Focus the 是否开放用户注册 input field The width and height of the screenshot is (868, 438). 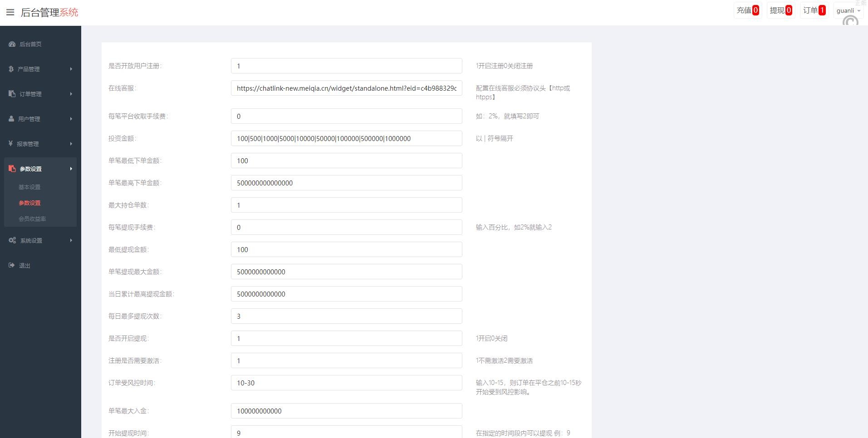[x=346, y=66]
